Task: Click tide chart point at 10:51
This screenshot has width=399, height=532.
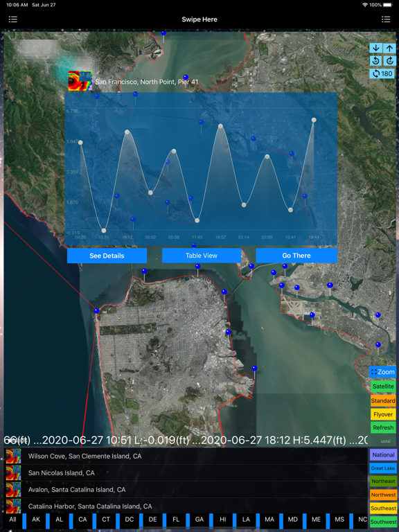Action: [x=104, y=231]
